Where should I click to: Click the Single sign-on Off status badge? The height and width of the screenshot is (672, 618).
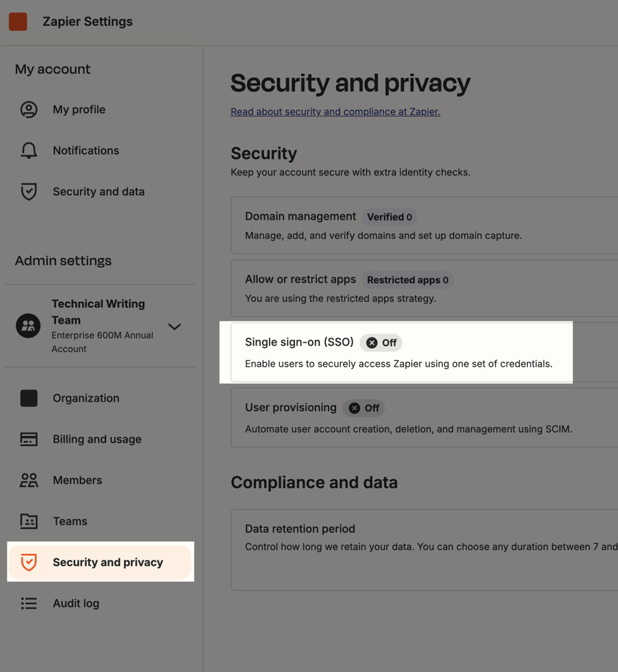pos(381,343)
